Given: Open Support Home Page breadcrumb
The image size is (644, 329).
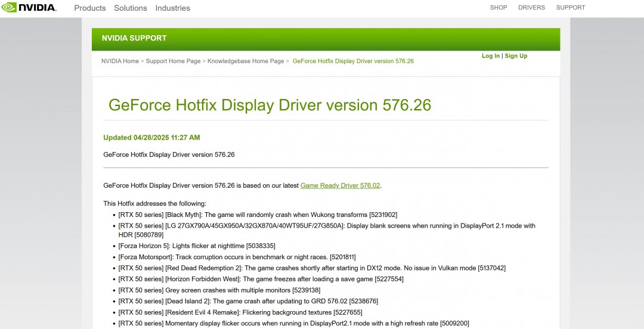Looking at the screenshot, I should (173, 61).
